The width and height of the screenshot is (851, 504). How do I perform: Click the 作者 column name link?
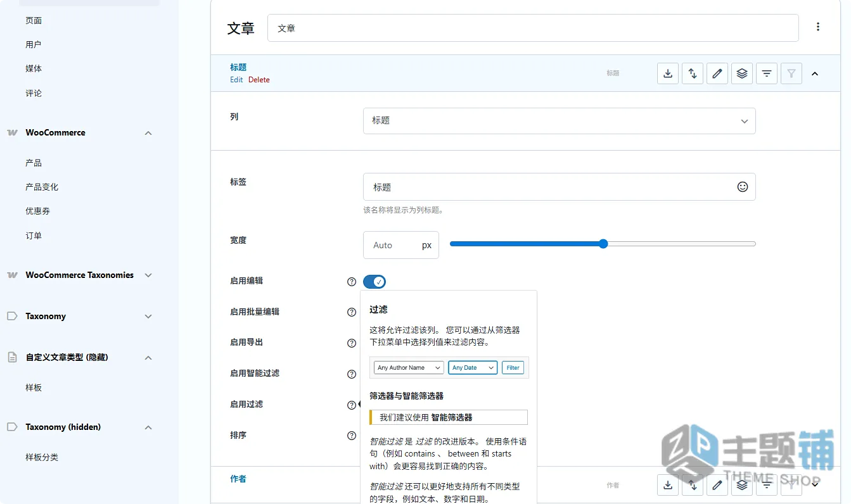click(x=238, y=479)
